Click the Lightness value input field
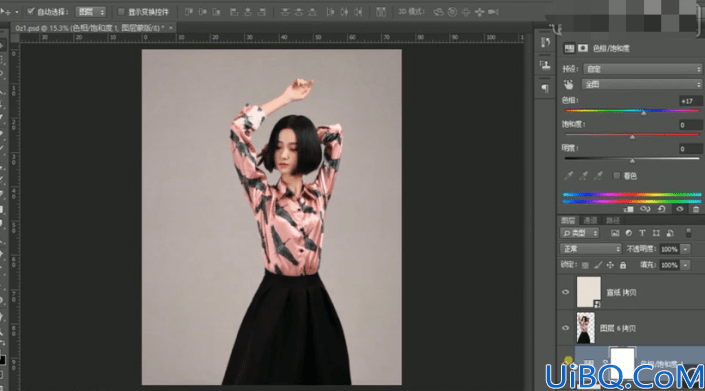This screenshot has height=391, width=705. [691, 149]
